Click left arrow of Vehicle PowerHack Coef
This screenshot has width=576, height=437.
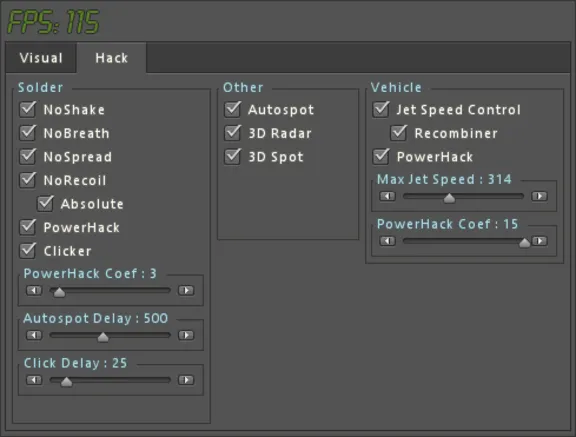[x=388, y=241]
